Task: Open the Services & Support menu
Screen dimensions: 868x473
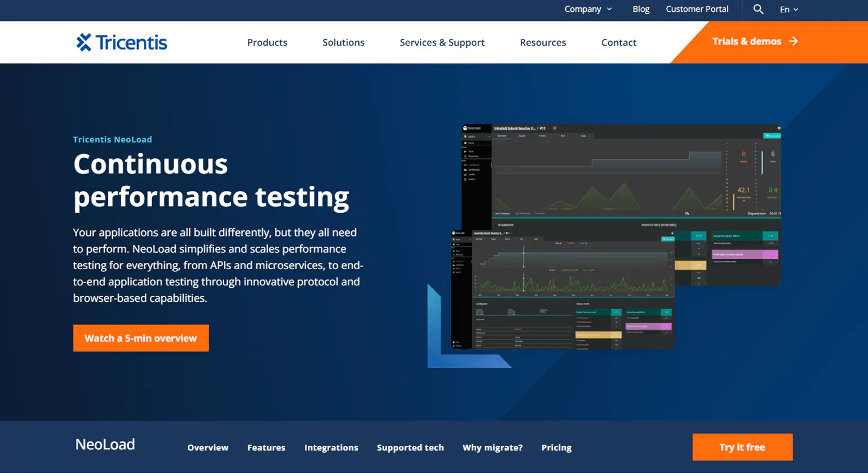Action: pyautogui.click(x=442, y=42)
